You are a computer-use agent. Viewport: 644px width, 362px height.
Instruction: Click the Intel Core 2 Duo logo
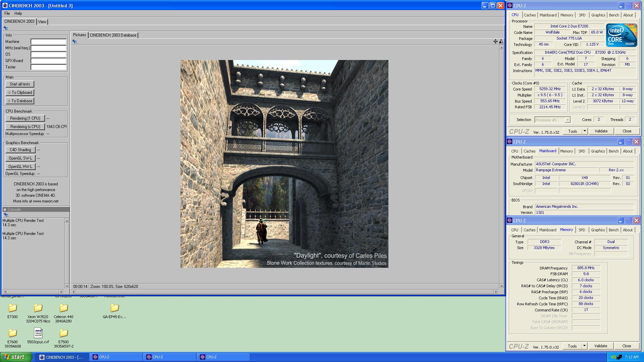[x=622, y=35]
